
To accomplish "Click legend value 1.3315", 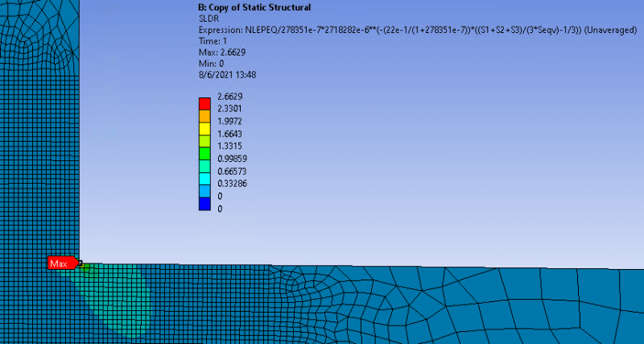I will 229,146.
